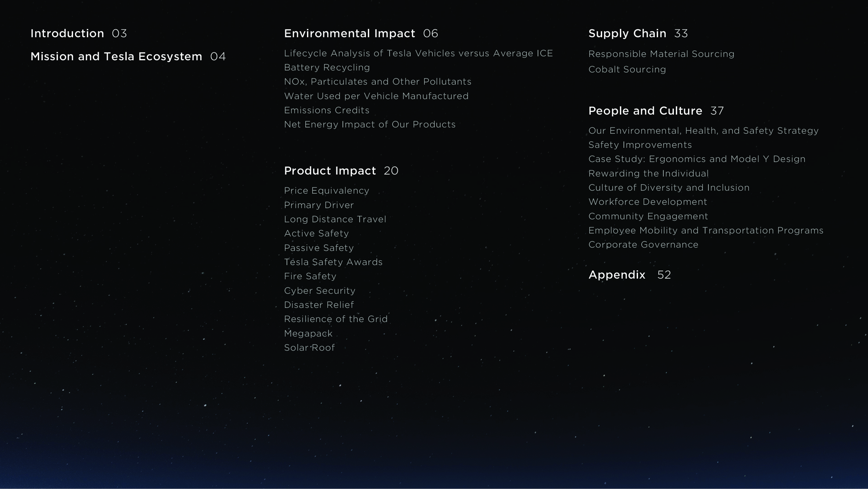Jump to the Product Impact section

click(x=330, y=171)
